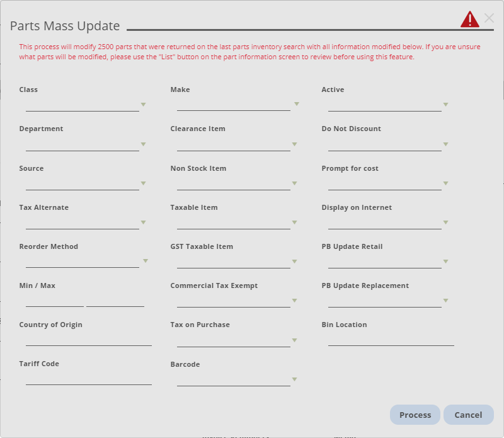
Task: Click the Country of Origin field
Action: [x=88, y=340]
